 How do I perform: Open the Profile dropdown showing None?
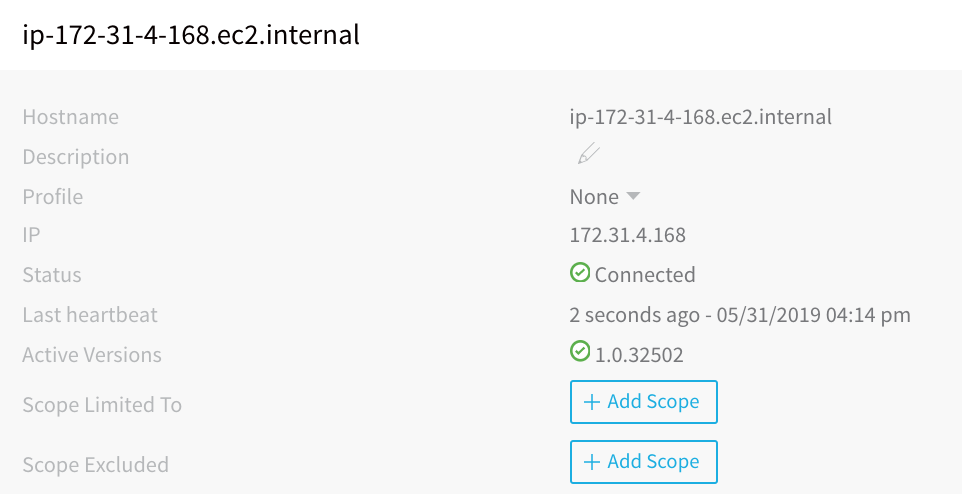pos(605,197)
